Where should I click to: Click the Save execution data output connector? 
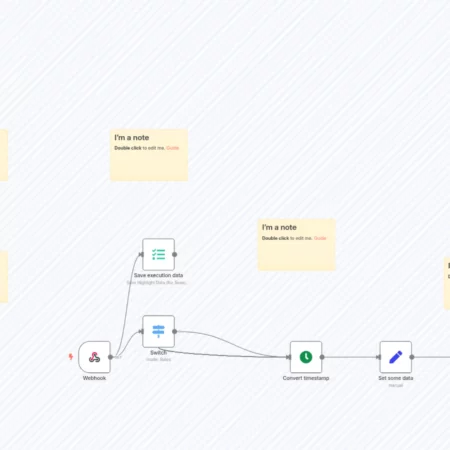tap(174, 254)
